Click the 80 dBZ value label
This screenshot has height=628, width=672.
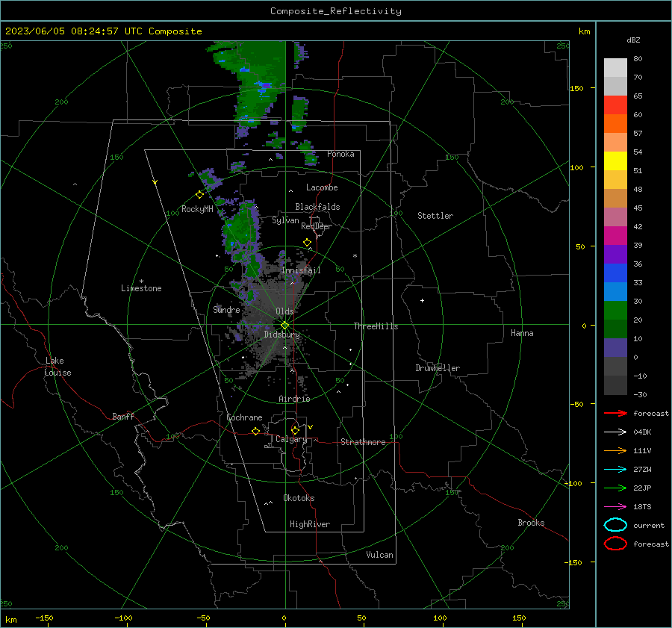click(638, 59)
